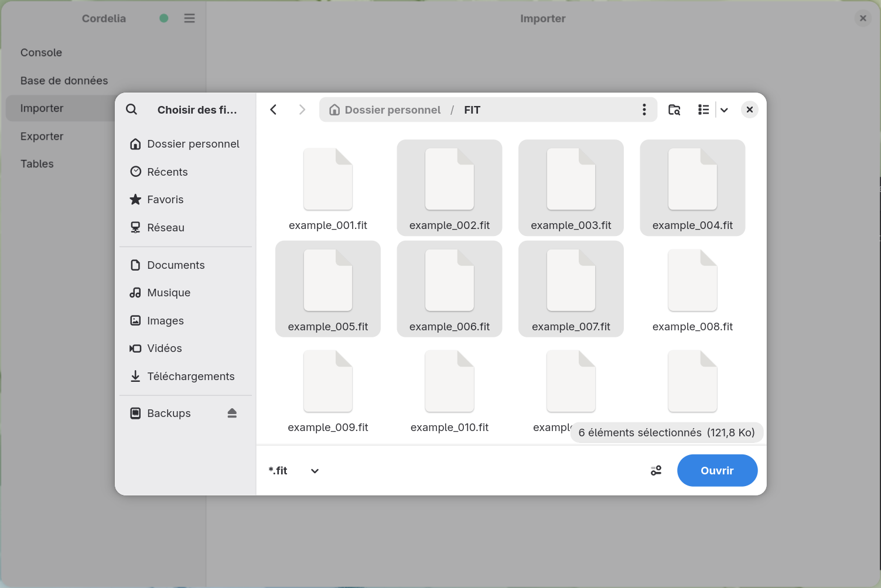Select file example_008.fit

coord(692,289)
